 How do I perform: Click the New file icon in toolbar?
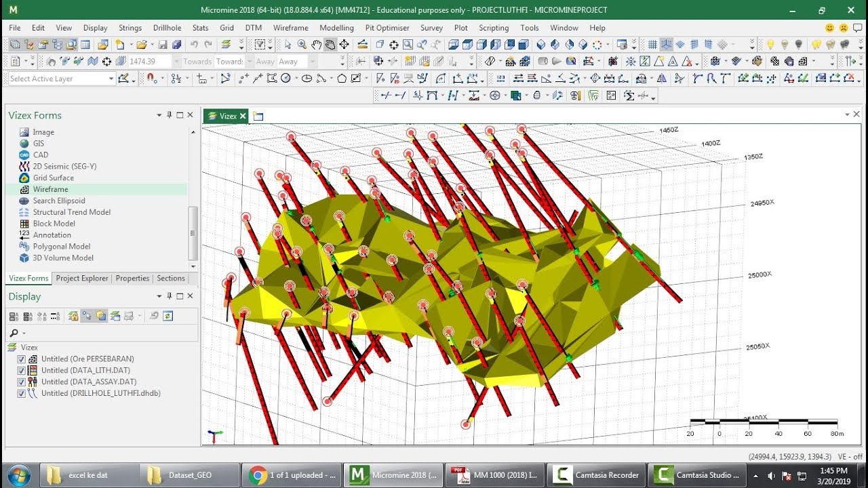[119, 44]
